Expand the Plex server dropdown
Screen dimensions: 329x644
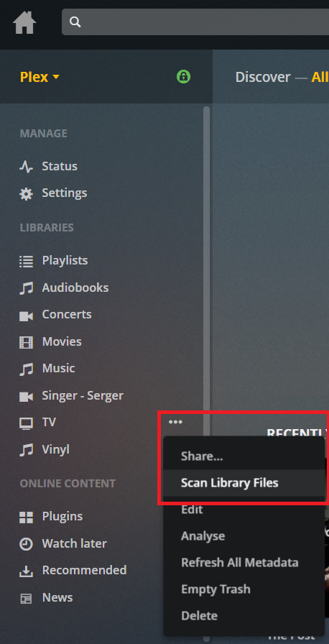pyautogui.click(x=40, y=77)
